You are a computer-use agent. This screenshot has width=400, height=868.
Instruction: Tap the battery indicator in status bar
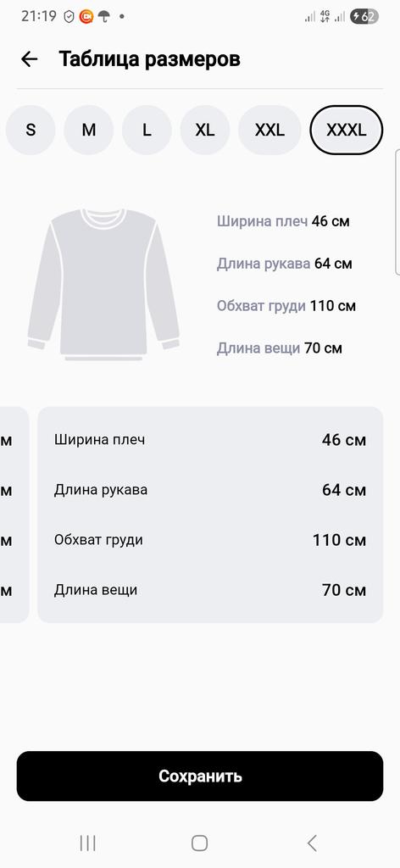coord(364,17)
